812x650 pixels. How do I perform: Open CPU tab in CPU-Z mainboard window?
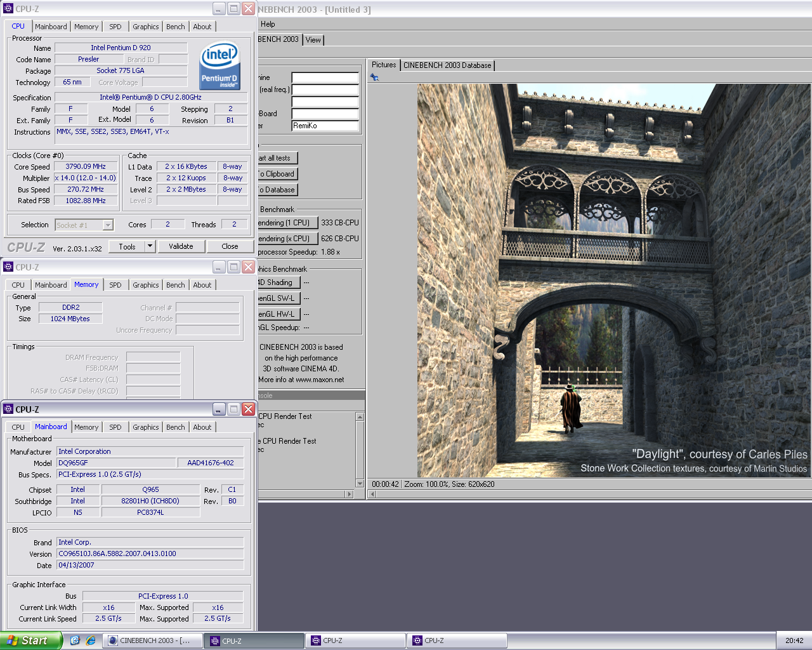(18, 427)
